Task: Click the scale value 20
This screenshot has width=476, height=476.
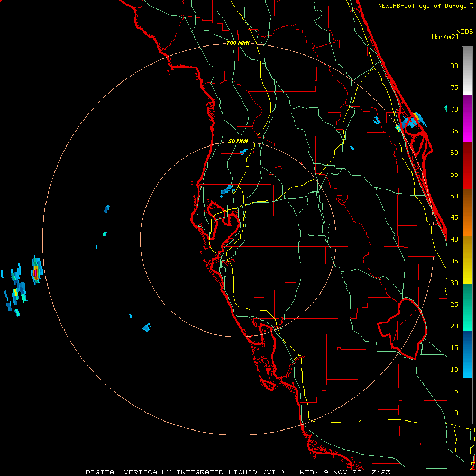Action: click(454, 326)
